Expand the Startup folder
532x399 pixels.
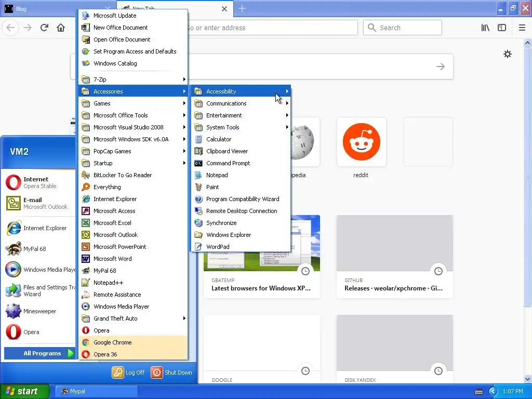[x=133, y=163]
